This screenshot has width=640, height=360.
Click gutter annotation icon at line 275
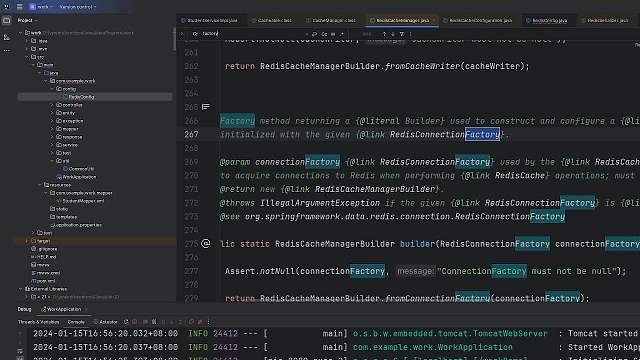pos(206,244)
